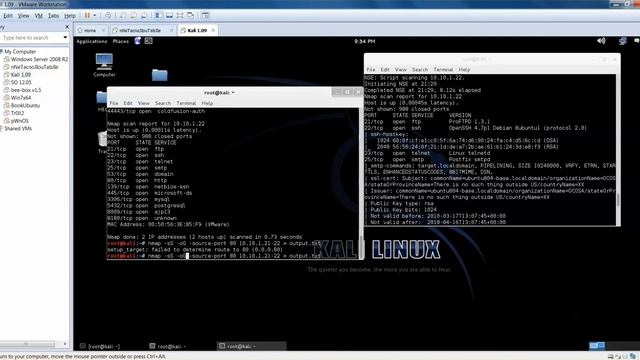Click the library search input field
This screenshot has width=640, height=360.
click(x=31, y=38)
